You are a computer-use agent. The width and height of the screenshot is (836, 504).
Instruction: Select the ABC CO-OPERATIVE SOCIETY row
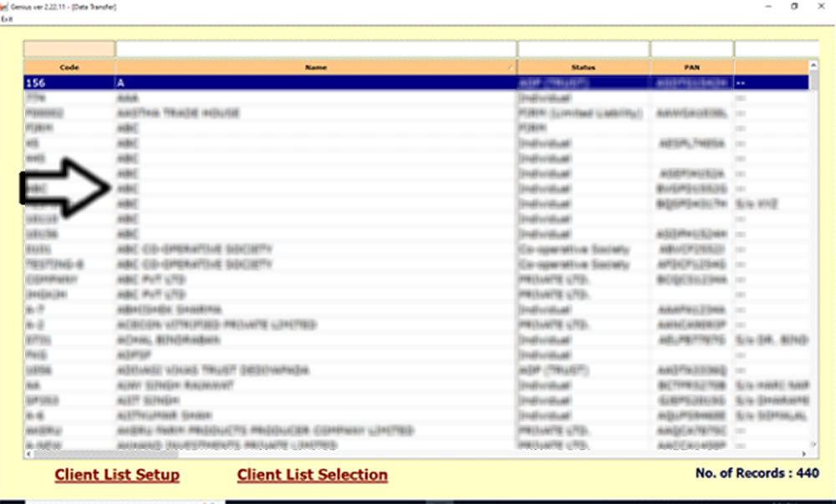click(251, 248)
